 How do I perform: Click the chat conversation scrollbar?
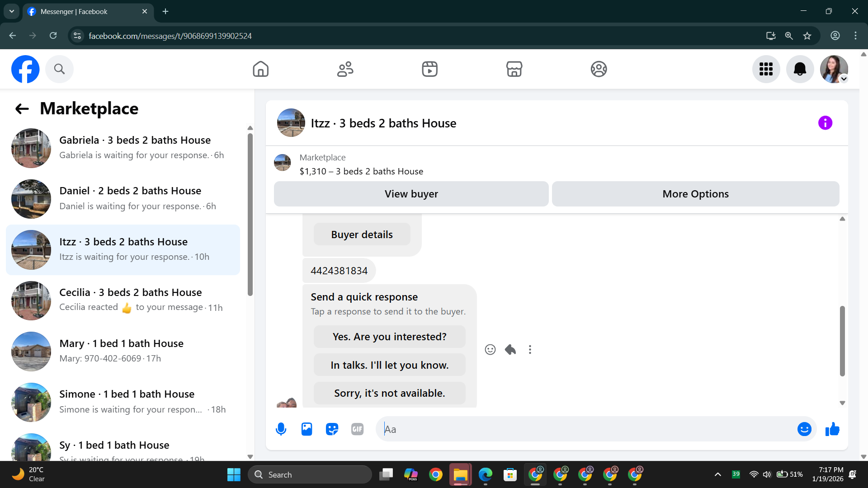coord(842,341)
